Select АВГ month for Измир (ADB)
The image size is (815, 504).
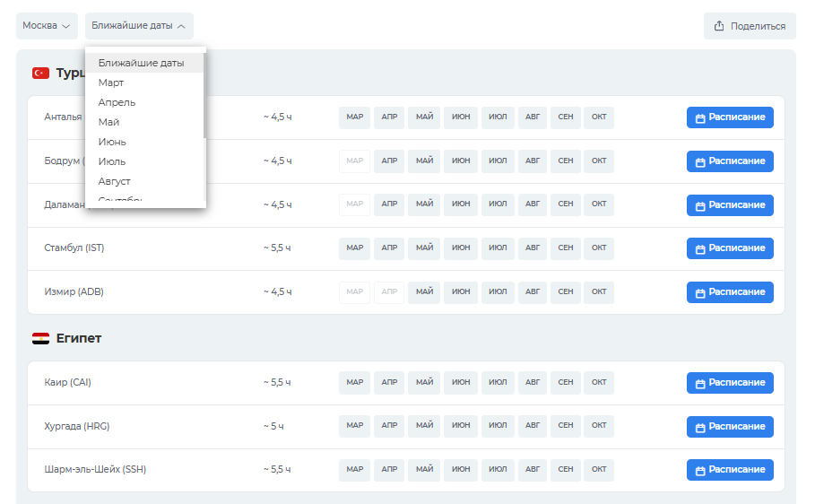point(533,291)
